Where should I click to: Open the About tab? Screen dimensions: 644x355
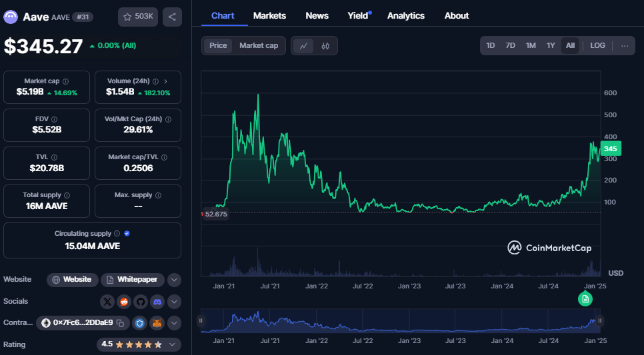tap(456, 15)
